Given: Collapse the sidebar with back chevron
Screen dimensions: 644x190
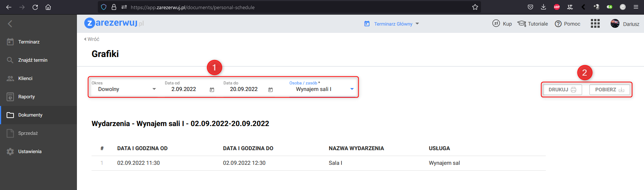Looking at the screenshot, I should coord(10,24).
